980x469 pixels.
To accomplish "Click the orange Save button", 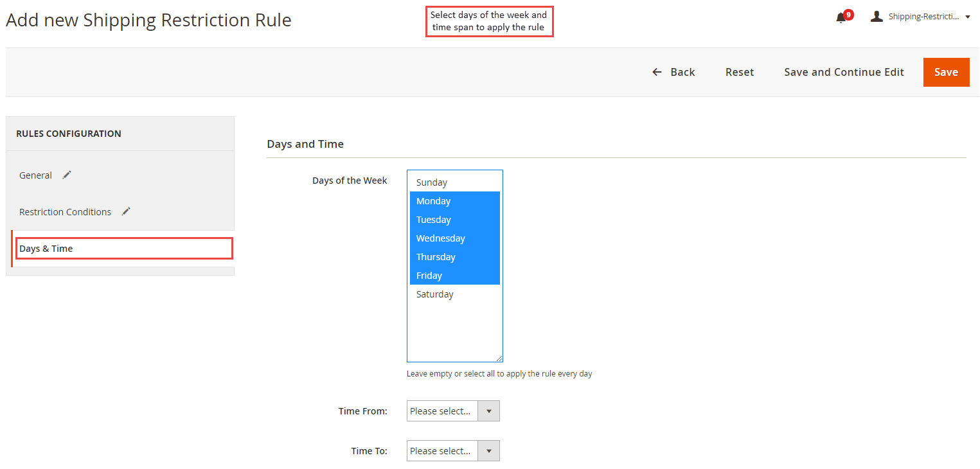I will 946,72.
